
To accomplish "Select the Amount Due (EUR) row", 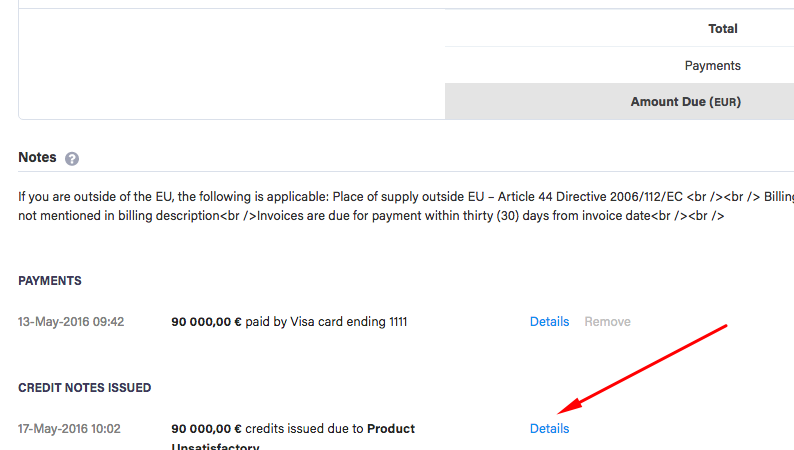I will click(x=619, y=101).
